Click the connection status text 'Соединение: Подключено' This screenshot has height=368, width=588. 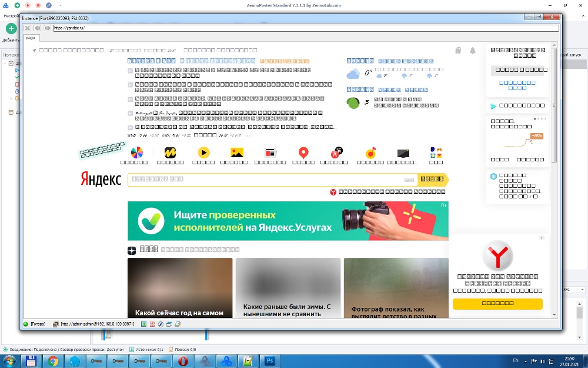coord(33,350)
